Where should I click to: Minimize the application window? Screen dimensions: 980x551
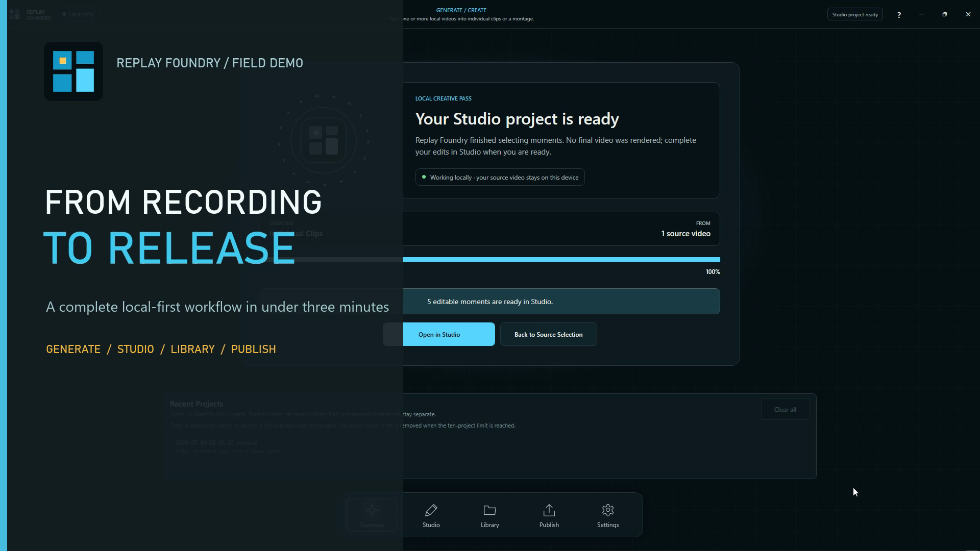[921, 14]
